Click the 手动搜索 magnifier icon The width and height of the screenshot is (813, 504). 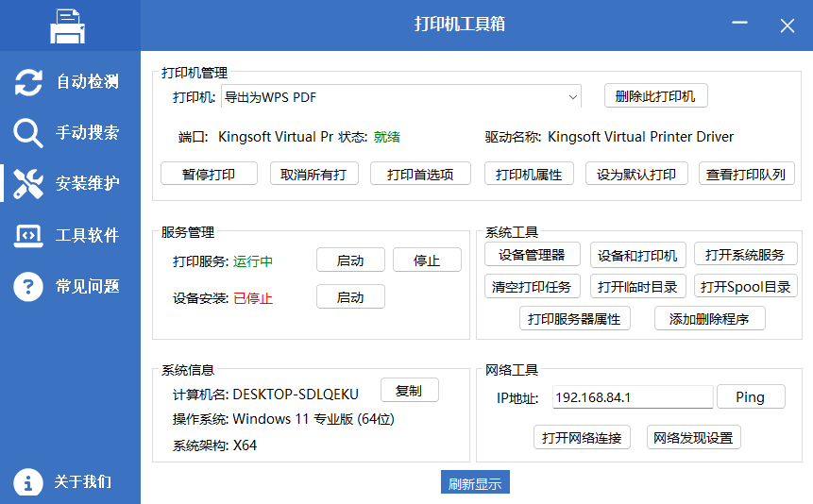pyautogui.click(x=28, y=133)
